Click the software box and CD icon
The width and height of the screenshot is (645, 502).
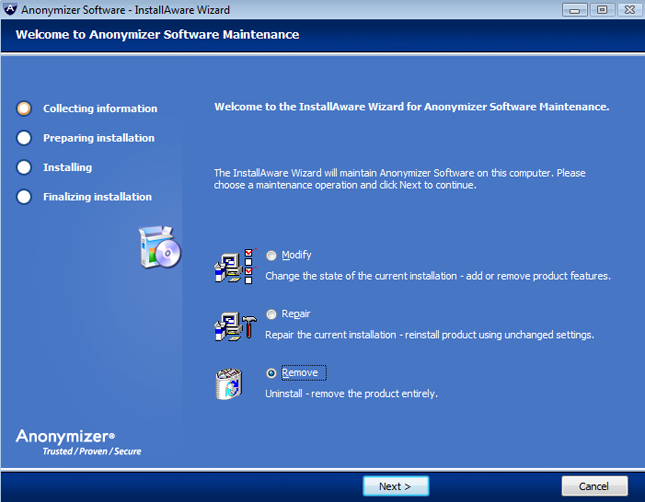click(x=158, y=247)
